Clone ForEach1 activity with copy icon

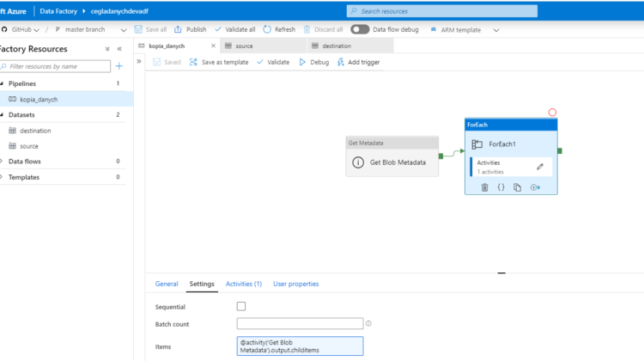518,187
